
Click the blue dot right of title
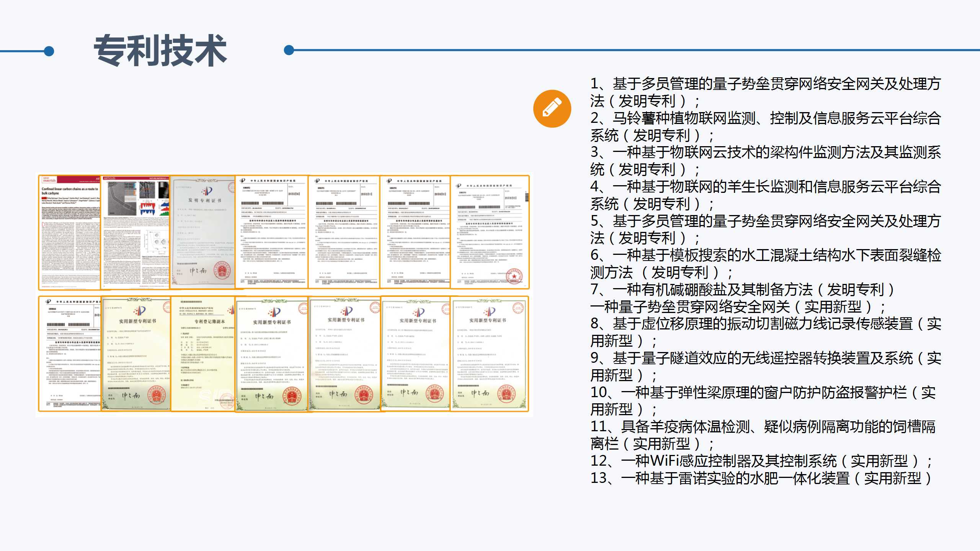289,50
